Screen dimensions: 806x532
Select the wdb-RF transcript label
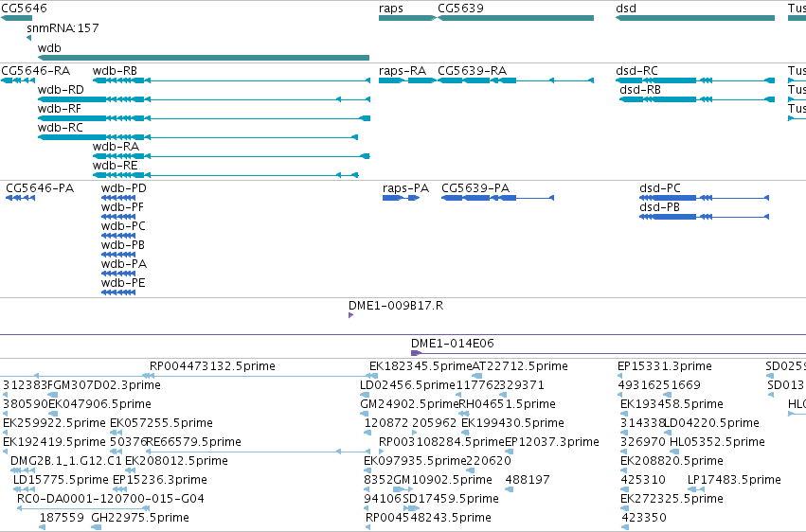click(x=60, y=109)
